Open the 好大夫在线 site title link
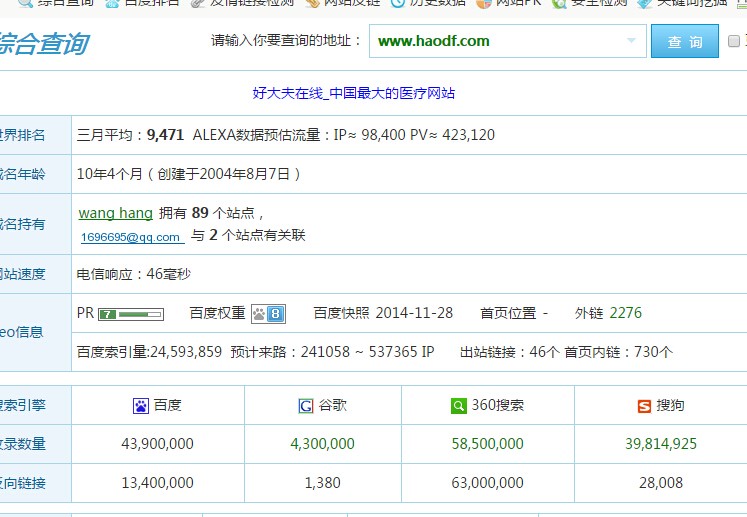The image size is (747, 517). 353,93
